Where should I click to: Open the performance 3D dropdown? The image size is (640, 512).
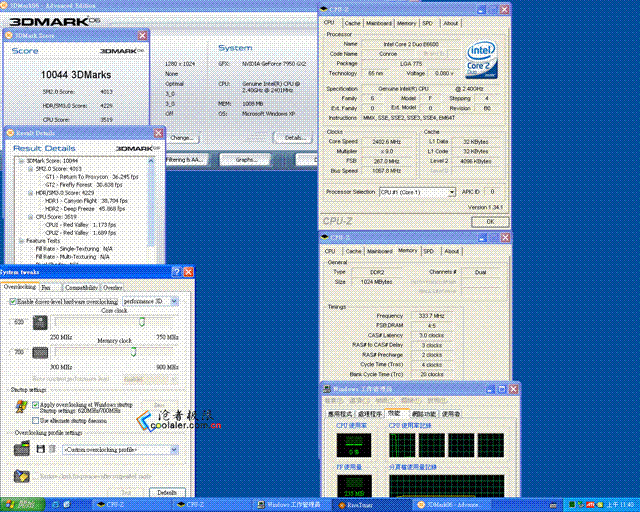click(x=150, y=301)
